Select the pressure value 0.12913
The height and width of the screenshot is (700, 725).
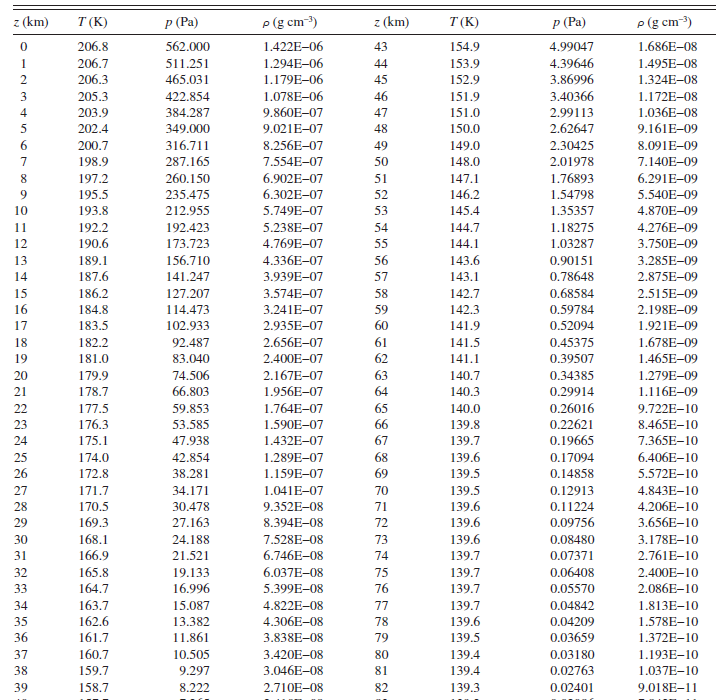[571, 490]
